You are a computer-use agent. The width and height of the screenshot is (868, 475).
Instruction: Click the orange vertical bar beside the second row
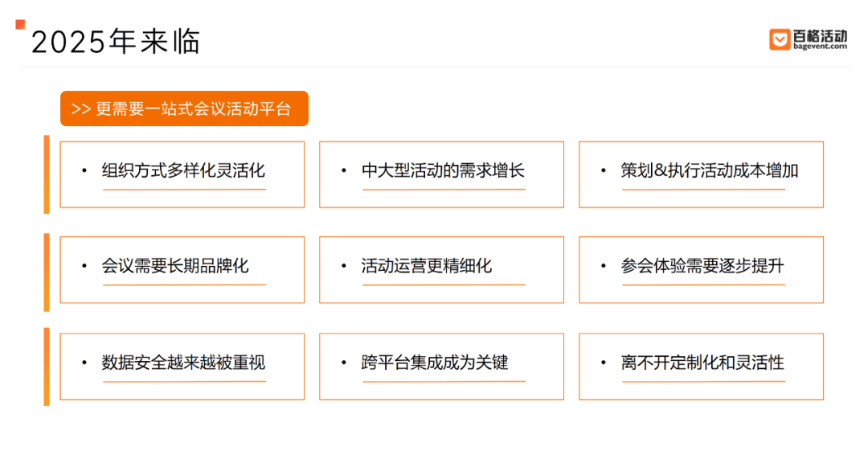(x=47, y=272)
